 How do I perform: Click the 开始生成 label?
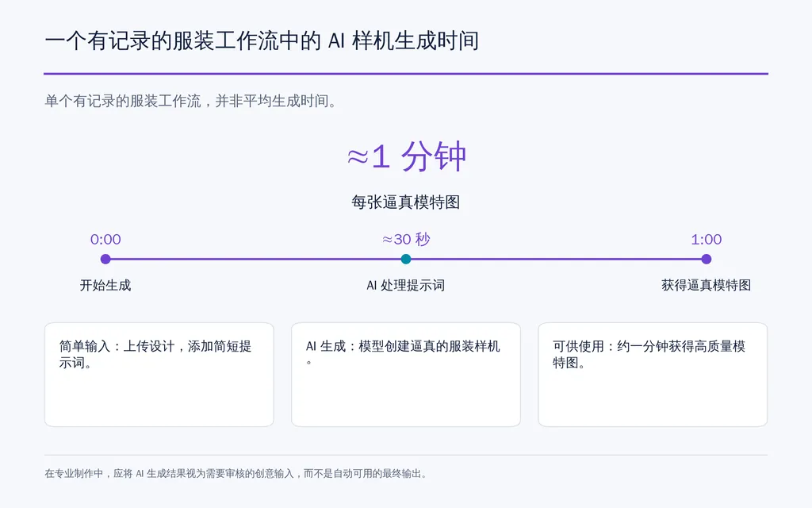point(105,285)
